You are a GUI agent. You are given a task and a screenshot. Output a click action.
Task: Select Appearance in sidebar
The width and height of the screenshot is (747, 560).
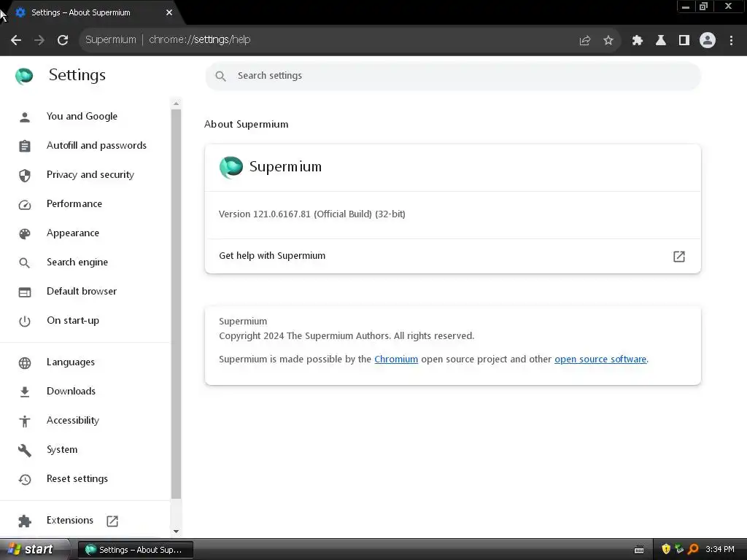(x=73, y=233)
